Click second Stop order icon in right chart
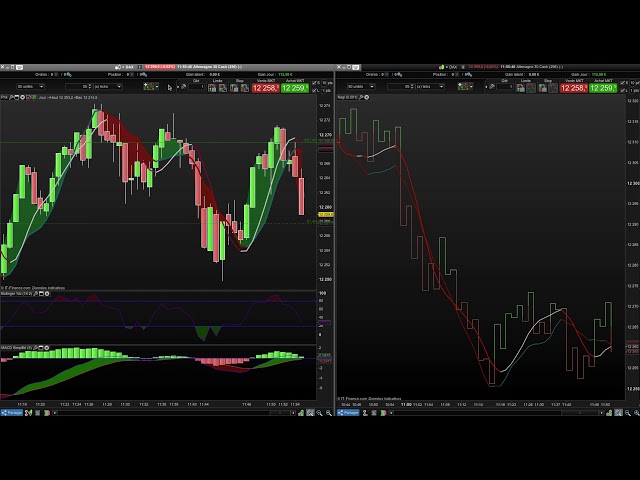This screenshot has height=480, width=640. tap(553, 88)
